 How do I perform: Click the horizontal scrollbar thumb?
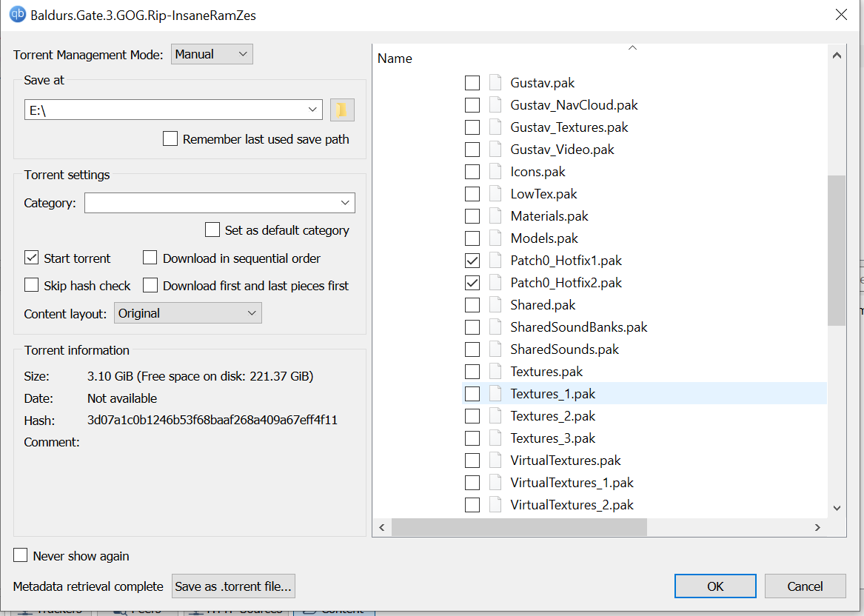pos(519,527)
